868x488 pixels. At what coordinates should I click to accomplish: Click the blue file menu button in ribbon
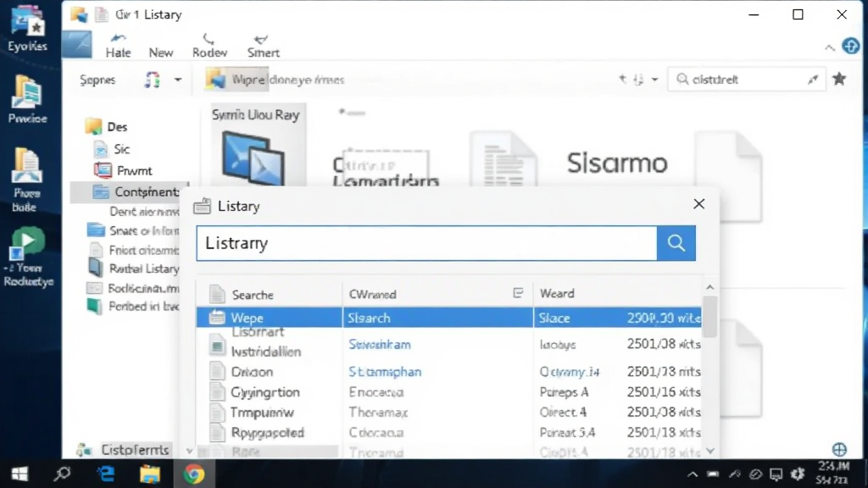click(x=76, y=45)
